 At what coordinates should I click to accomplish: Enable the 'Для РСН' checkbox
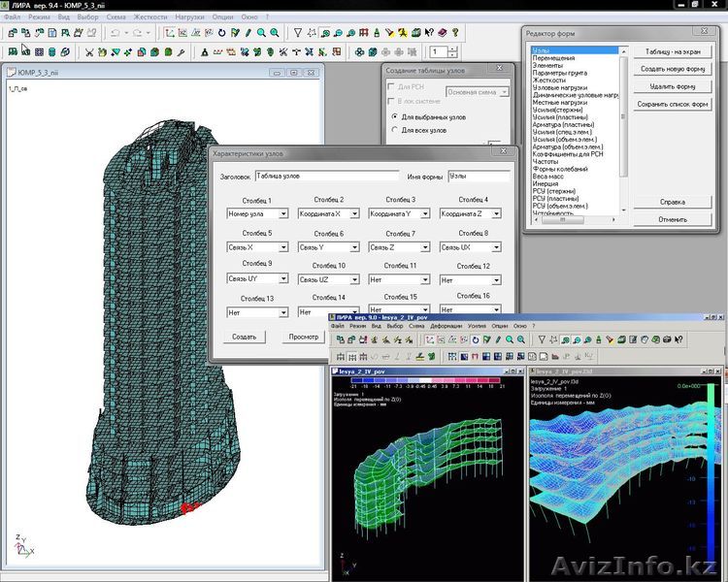[393, 86]
